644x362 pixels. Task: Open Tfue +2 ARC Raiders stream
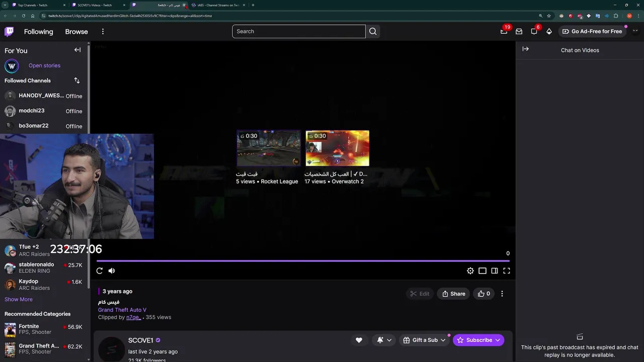click(x=44, y=250)
